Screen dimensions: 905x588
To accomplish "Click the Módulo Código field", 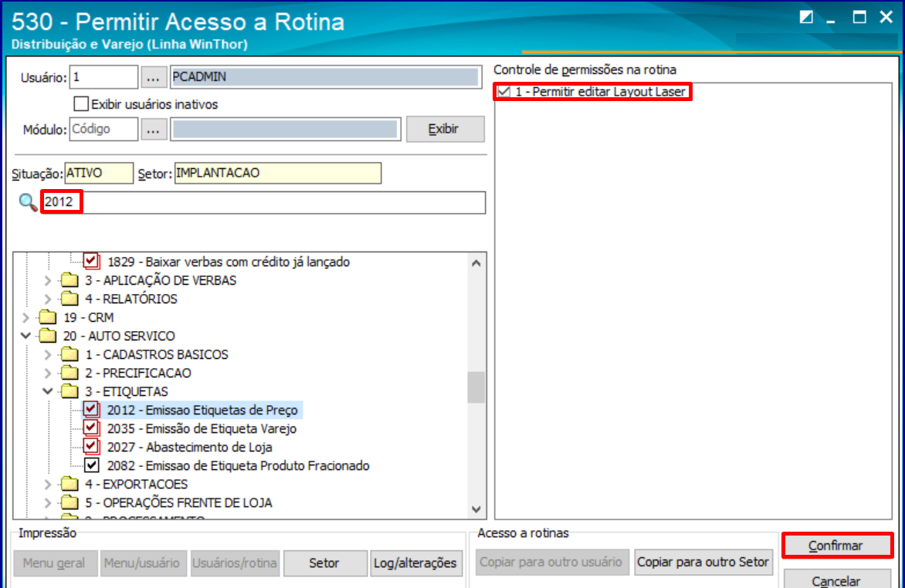I will click(103, 130).
